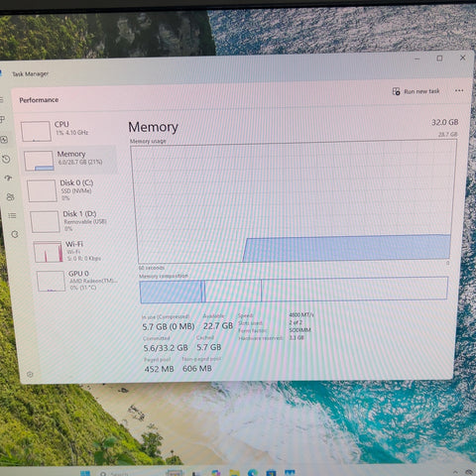Open the Services page icon
Screen dimensions: 476x476
(x=15, y=234)
